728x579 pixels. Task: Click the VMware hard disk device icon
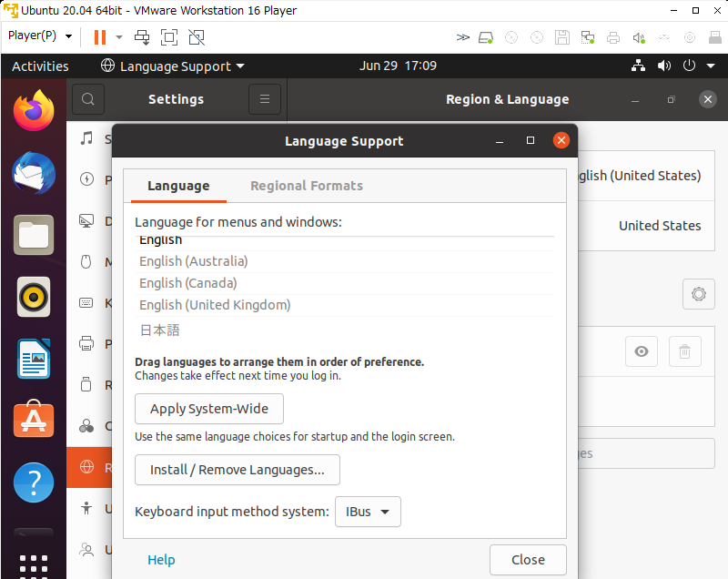(x=486, y=37)
